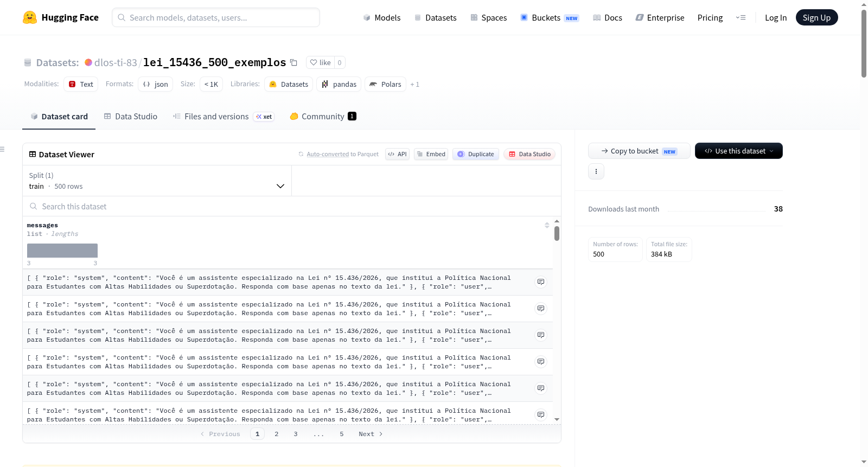Focus the Search this dataset field
Image resolution: width=868 pixels, height=467 pixels.
292,207
